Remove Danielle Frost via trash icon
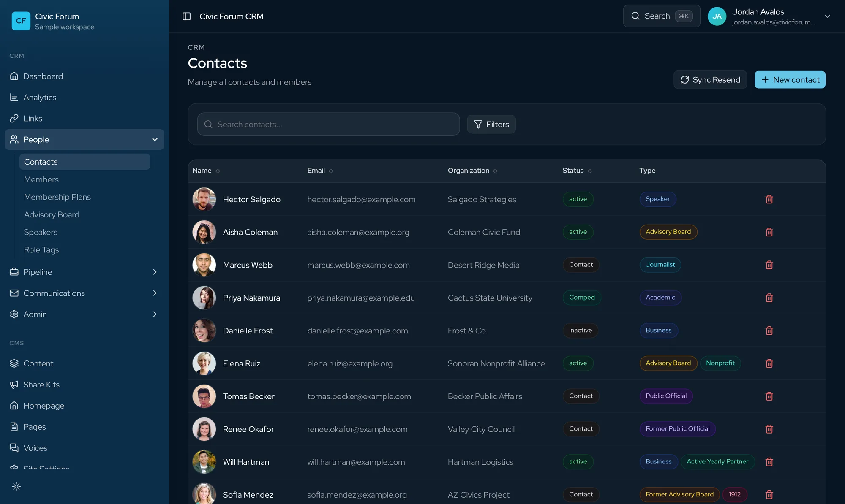 tap(769, 331)
